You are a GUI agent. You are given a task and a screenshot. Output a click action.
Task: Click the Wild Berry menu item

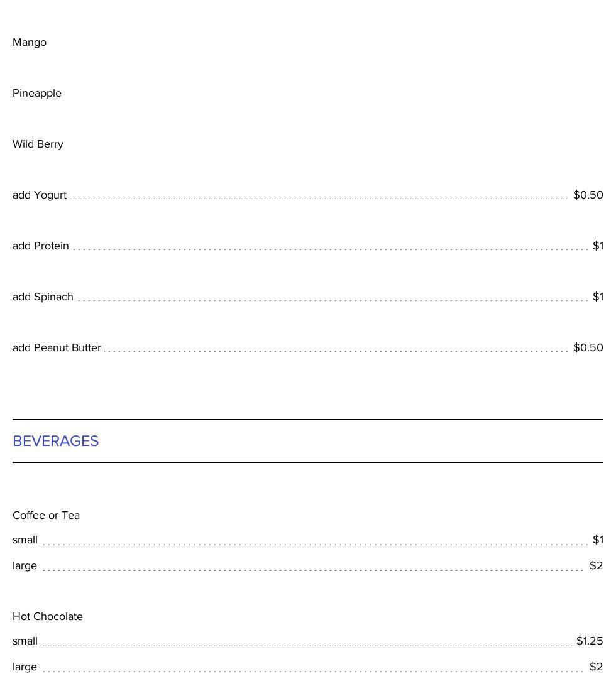[38, 144]
